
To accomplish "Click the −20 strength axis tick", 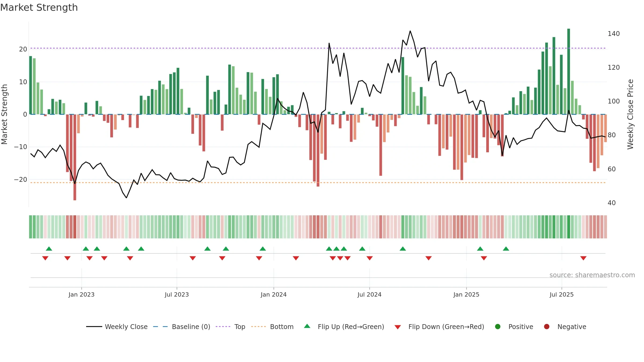I will (21, 180).
